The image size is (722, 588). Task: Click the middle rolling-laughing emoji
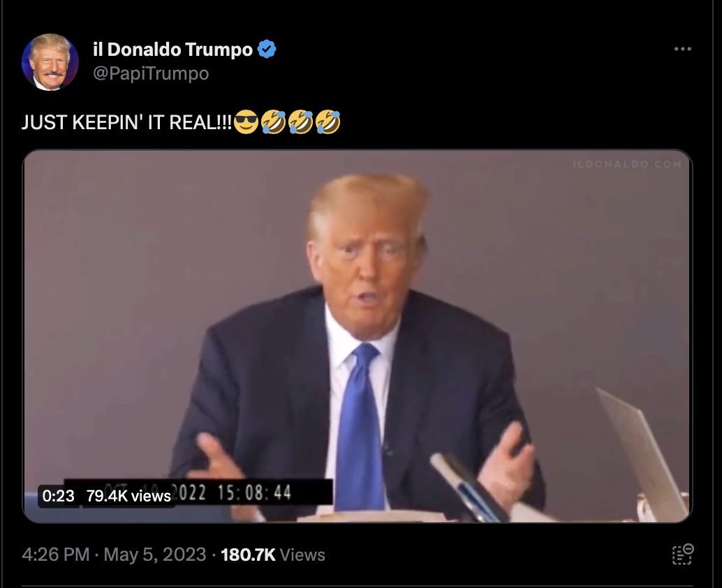[x=301, y=122]
